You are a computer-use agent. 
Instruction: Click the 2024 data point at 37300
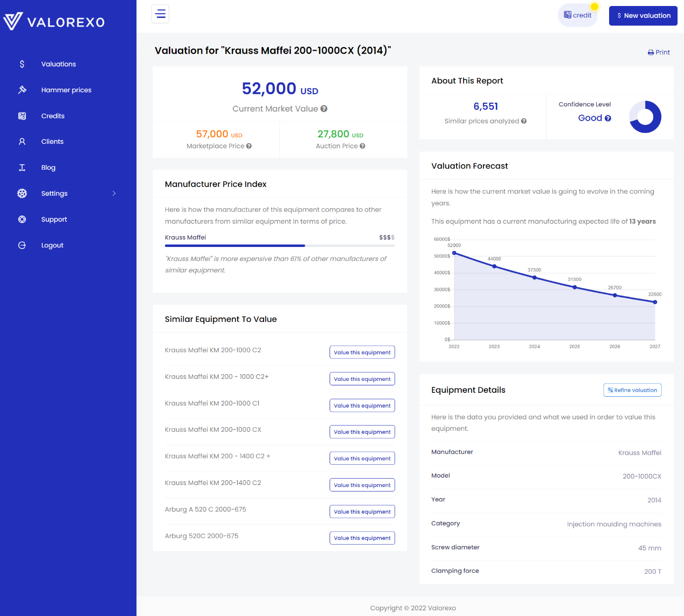click(x=535, y=278)
